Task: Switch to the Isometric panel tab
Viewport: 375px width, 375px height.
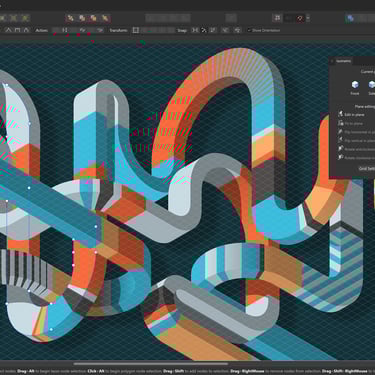Action: point(343,61)
